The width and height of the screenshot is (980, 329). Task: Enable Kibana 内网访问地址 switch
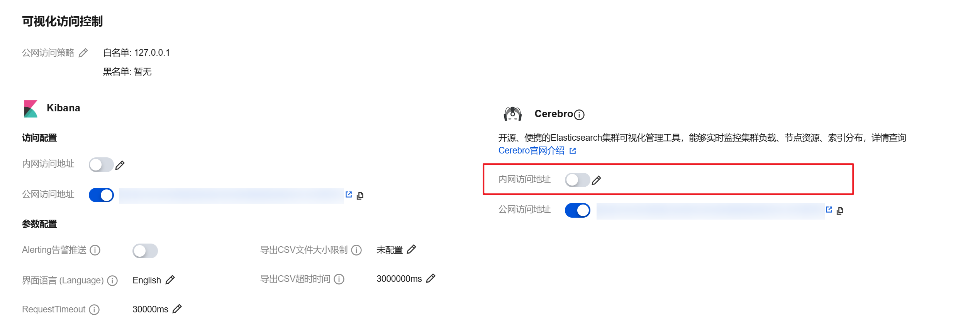tap(101, 165)
